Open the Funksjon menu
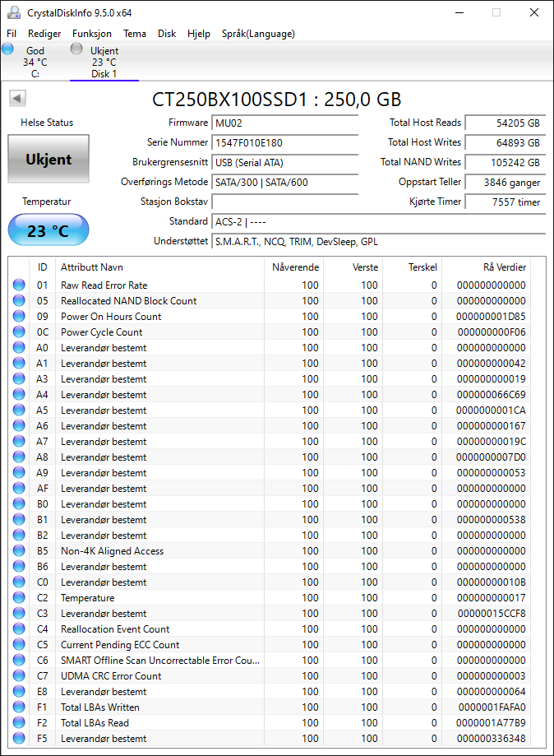Image resolution: width=554 pixels, height=756 pixels. pyautogui.click(x=92, y=34)
